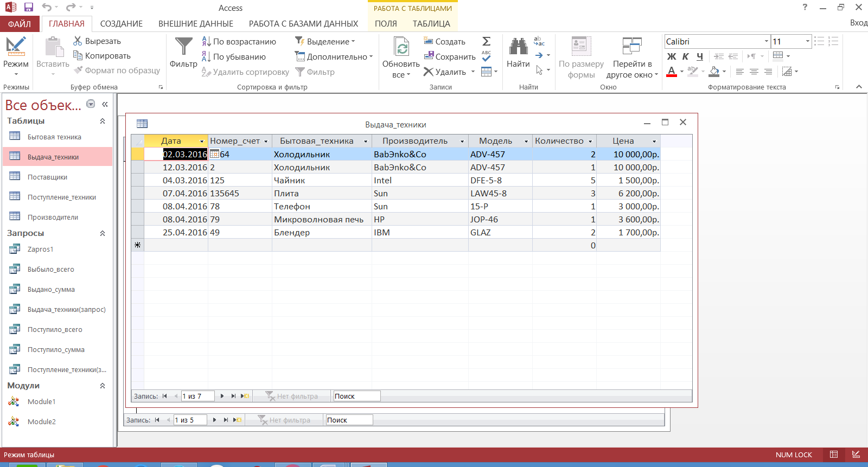Click Перейти в другое окно icon

(x=632, y=47)
